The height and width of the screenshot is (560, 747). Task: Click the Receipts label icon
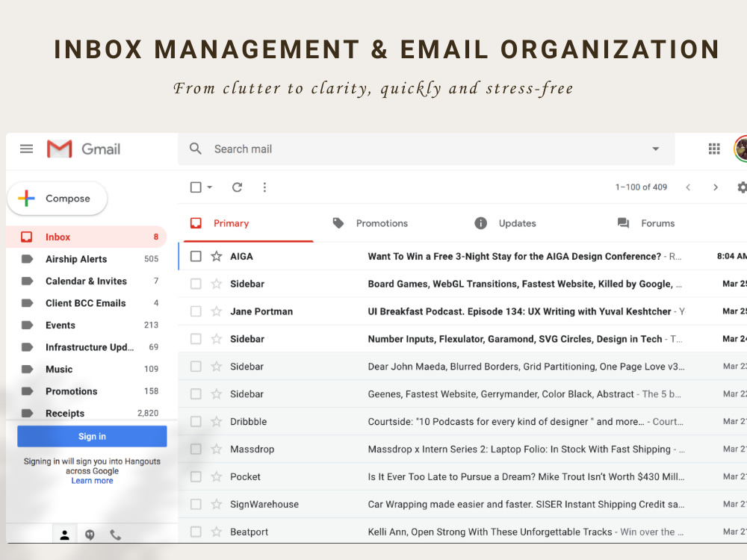click(x=27, y=414)
